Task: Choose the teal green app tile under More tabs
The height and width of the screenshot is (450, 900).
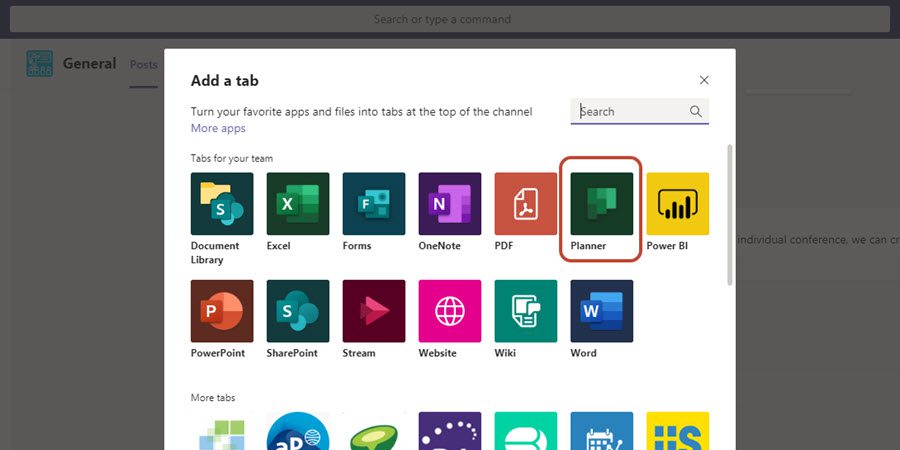Action: pos(526,430)
